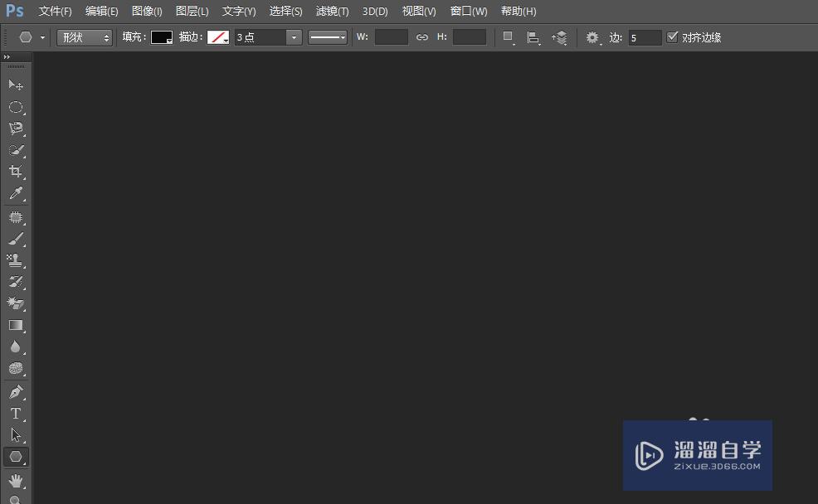The height and width of the screenshot is (504, 818).
Task: Select the Quick Selection tool
Action: coord(16,150)
